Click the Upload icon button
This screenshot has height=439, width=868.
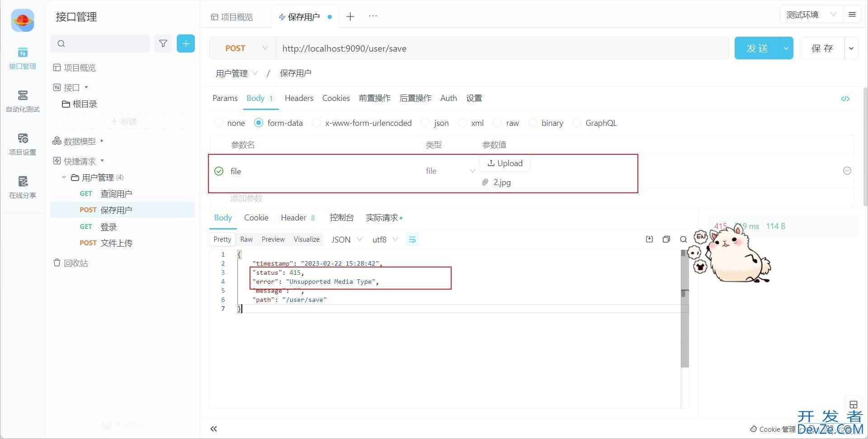(505, 163)
